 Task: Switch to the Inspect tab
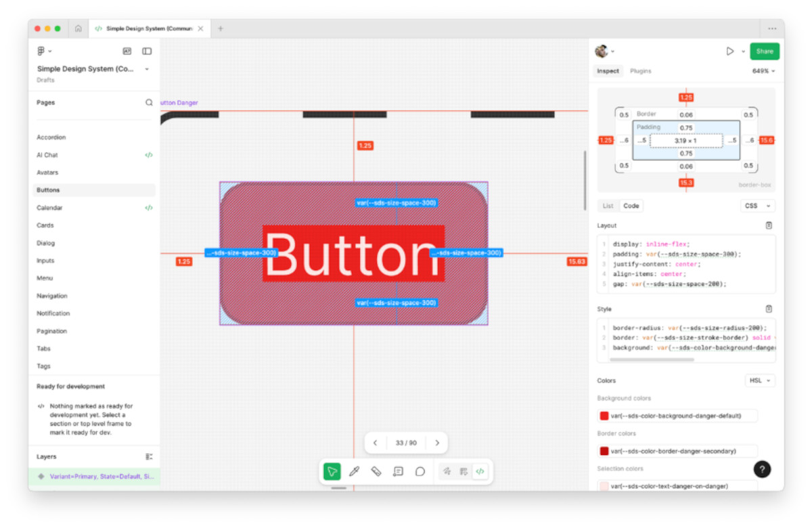tap(608, 71)
